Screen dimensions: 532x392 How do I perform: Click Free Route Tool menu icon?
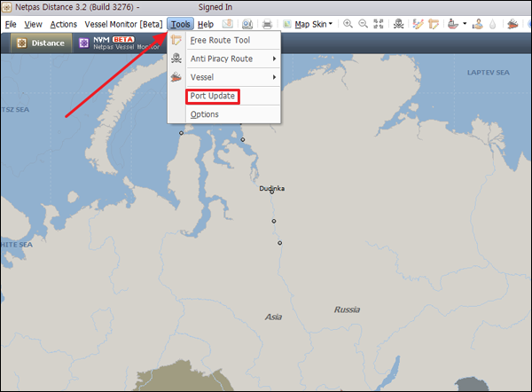[x=176, y=41]
